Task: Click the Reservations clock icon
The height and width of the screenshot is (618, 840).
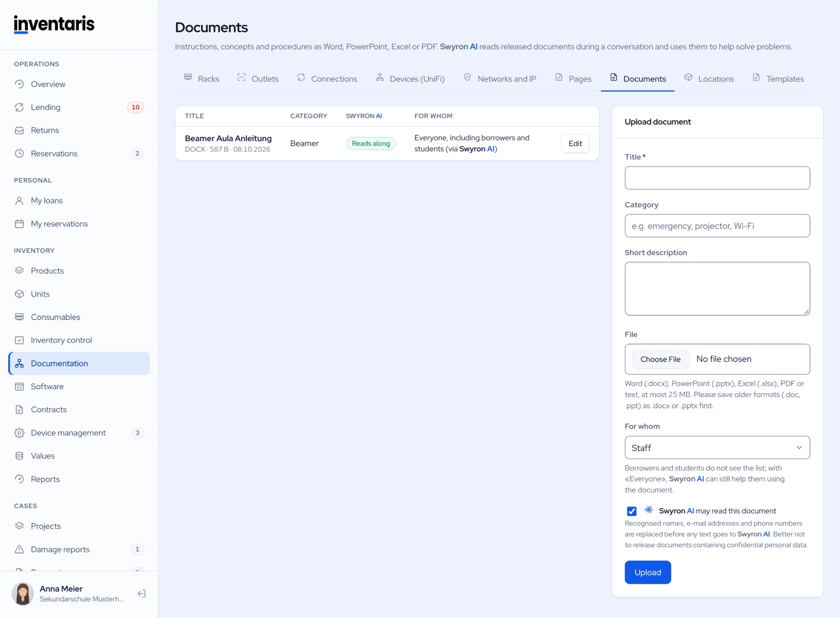Action: click(x=19, y=154)
